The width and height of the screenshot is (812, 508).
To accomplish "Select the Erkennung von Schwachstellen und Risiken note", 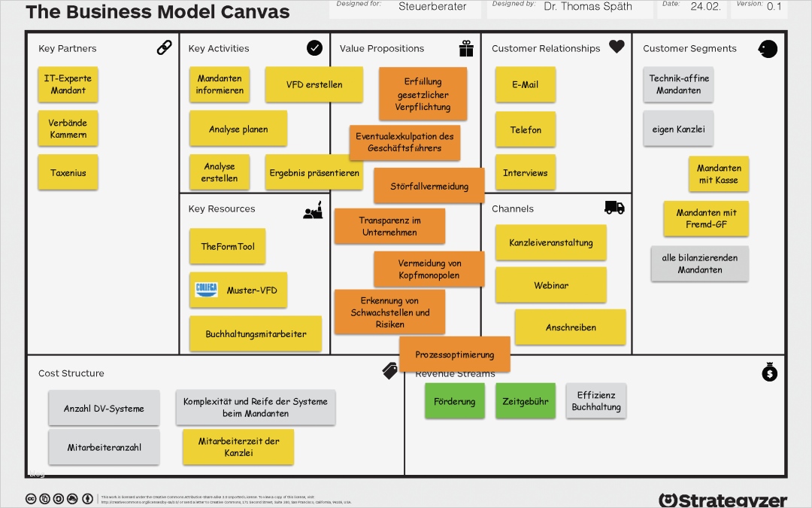I will pyautogui.click(x=390, y=312).
